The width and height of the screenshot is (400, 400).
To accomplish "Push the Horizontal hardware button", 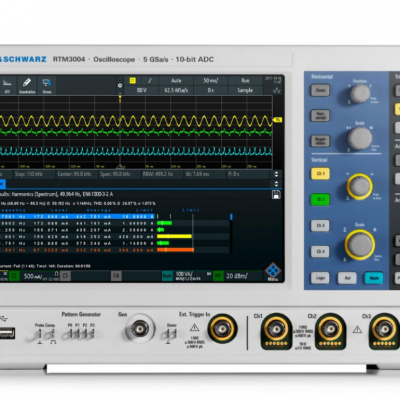I will click(x=320, y=115).
